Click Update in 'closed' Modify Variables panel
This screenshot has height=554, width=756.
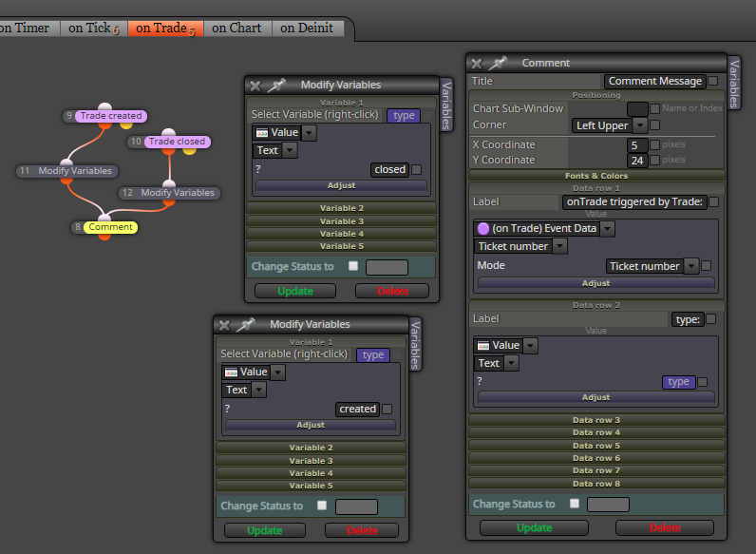pos(295,291)
